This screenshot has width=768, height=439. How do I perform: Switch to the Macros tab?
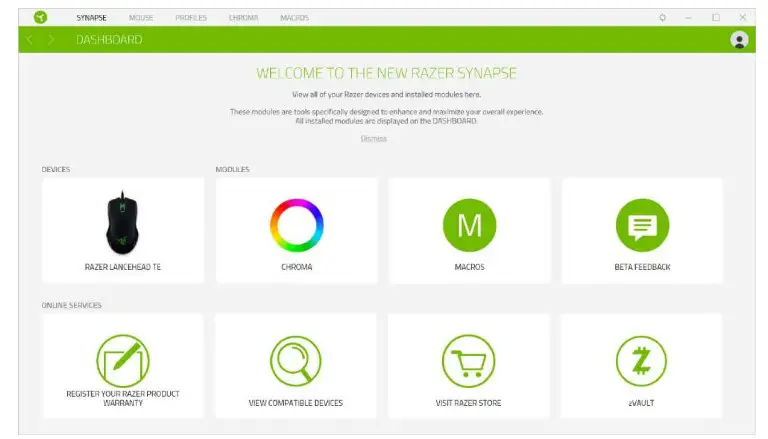coord(294,18)
